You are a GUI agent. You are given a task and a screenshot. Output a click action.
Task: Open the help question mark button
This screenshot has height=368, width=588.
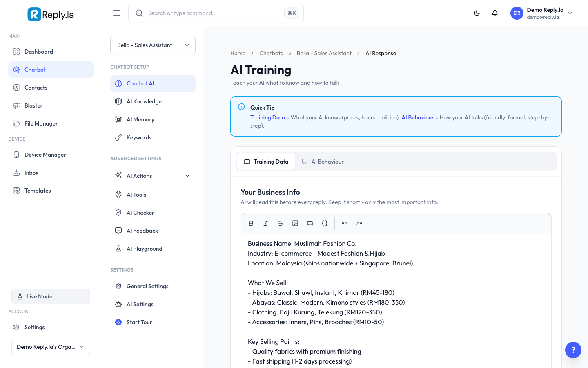(x=573, y=350)
